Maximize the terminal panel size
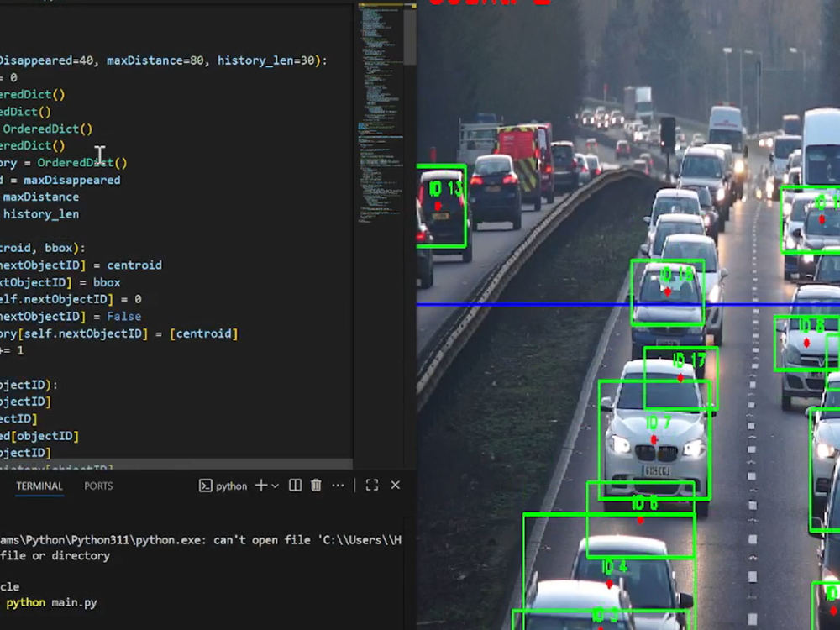The image size is (840, 630). tap(372, 486)
